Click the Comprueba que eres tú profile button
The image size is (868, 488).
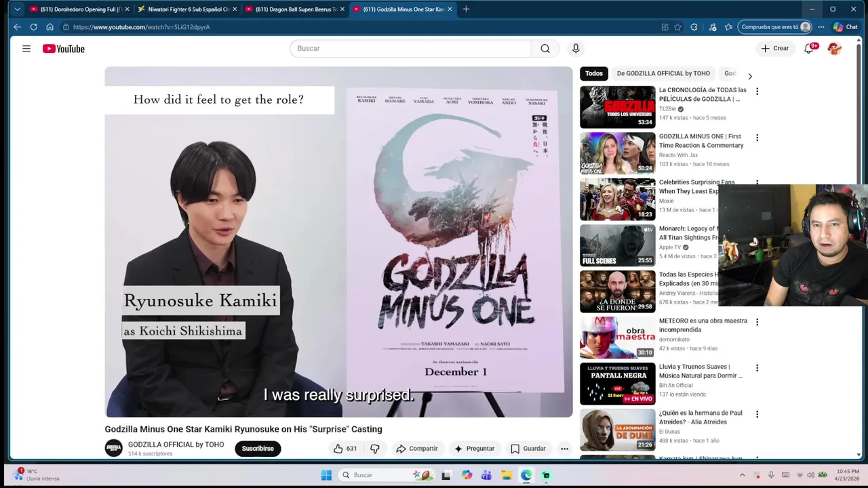(775, 27)
